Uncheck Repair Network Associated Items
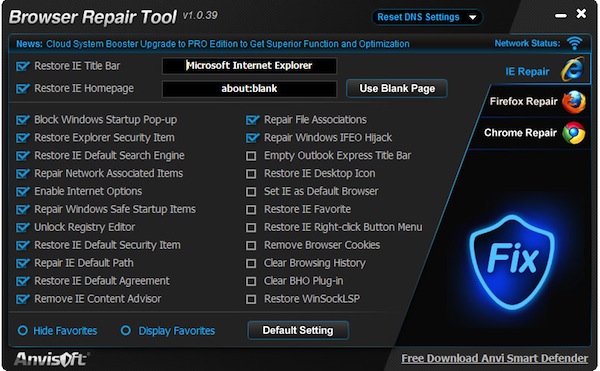 [x=23, y=174]
